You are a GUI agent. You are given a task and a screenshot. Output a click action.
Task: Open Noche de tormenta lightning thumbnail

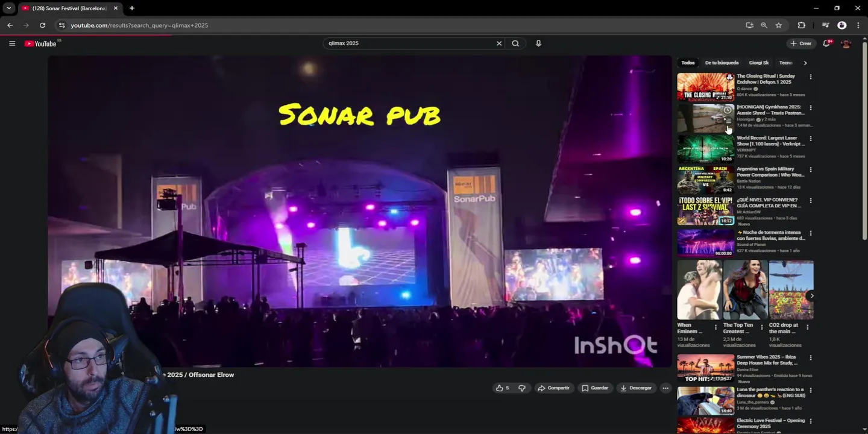coord(705,243)
